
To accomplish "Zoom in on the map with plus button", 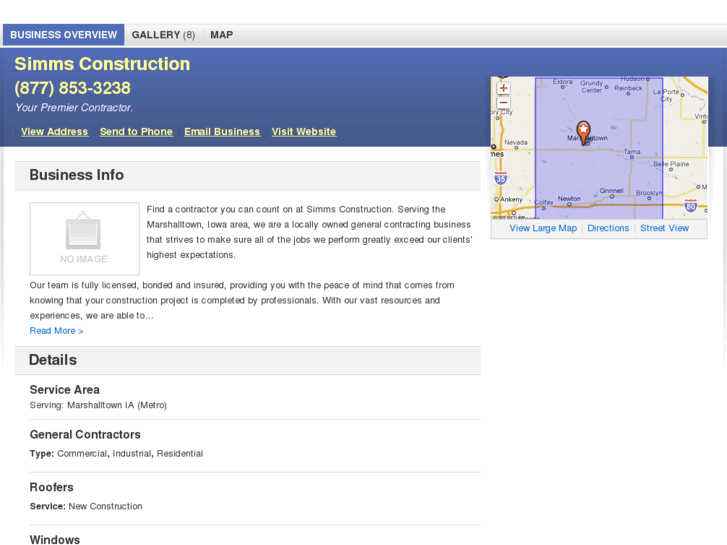I will point(504,88).
